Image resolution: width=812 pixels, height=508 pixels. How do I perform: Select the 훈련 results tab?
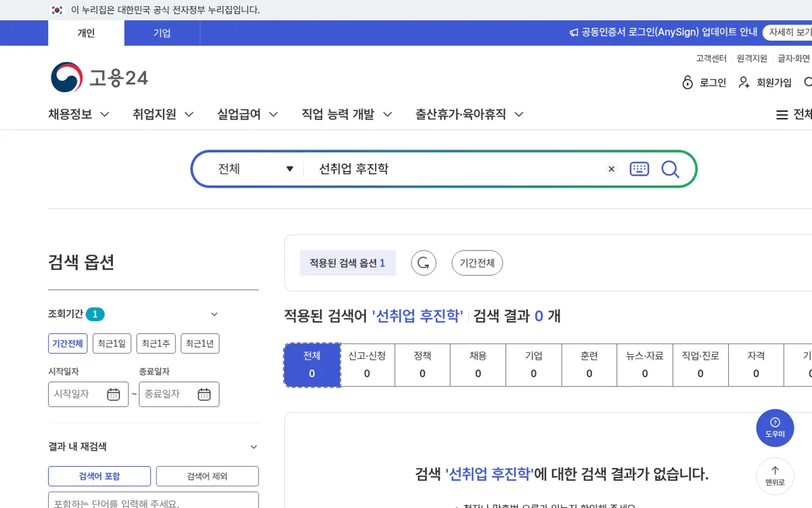[589, 365]
